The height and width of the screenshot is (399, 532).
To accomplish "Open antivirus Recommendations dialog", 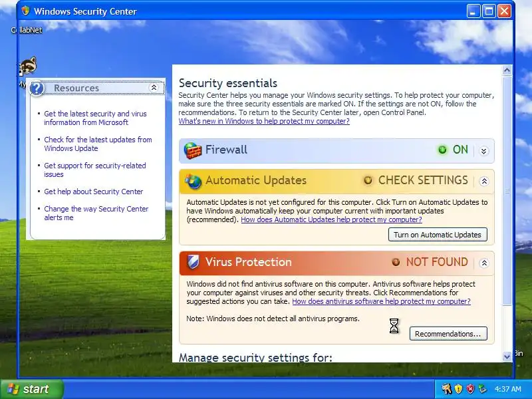I will [x=448, y=334].
